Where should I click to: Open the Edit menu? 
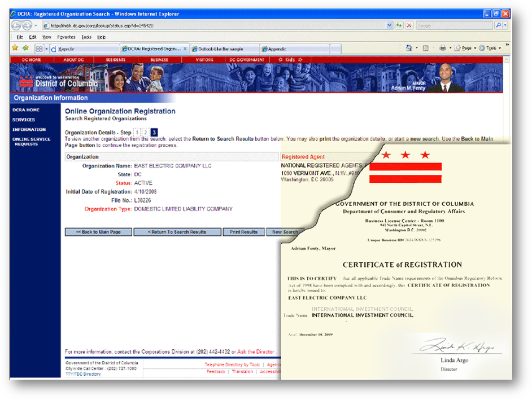(33, 37)
